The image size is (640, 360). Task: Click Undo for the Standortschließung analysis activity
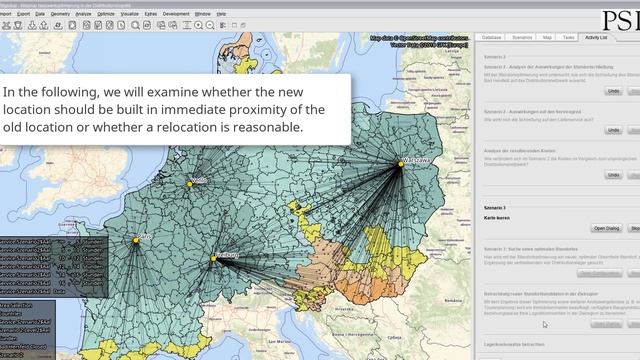click(x=613, y=91)
